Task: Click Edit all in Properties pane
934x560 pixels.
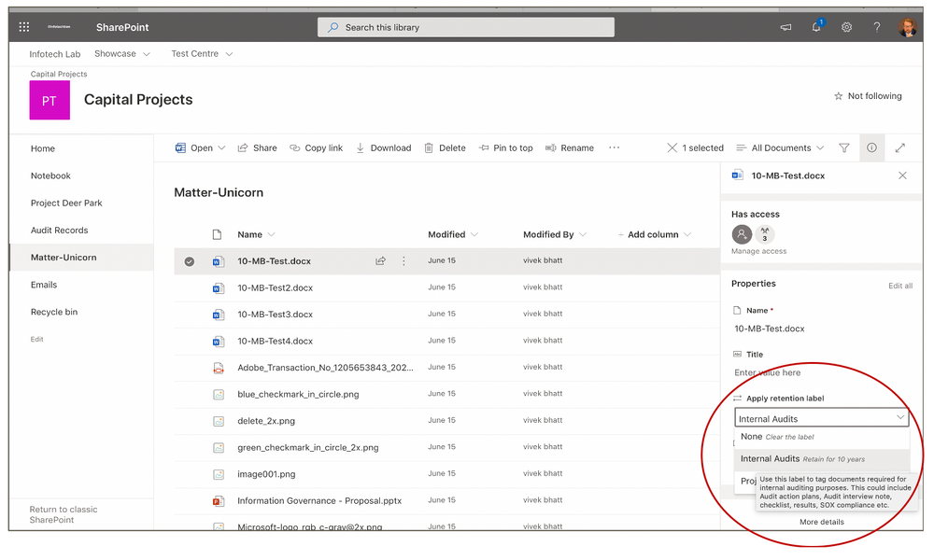Action: 899,286
